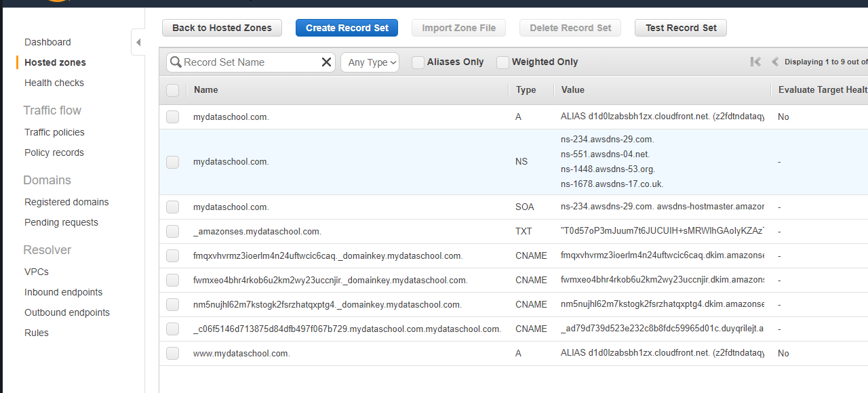868x393 pixels.
Task: Navigate to Registered domains
Action: tap(66, 202)
